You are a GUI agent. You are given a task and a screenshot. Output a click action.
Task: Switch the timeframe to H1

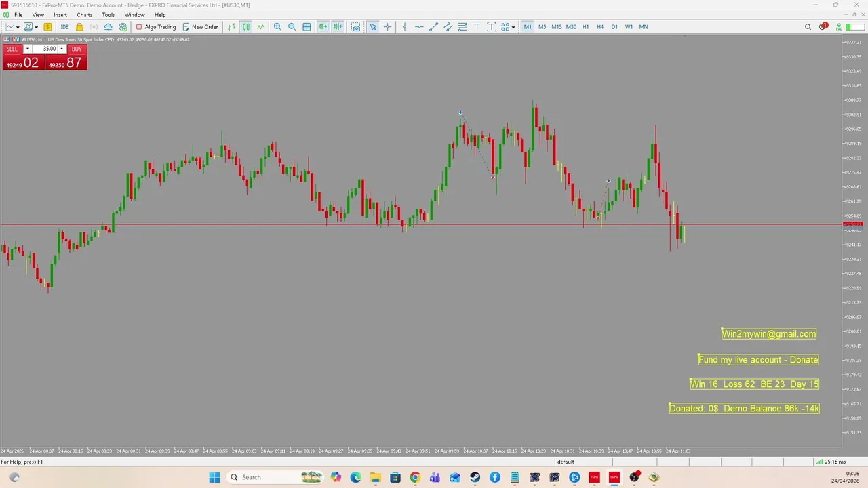(x=585, y=27)
